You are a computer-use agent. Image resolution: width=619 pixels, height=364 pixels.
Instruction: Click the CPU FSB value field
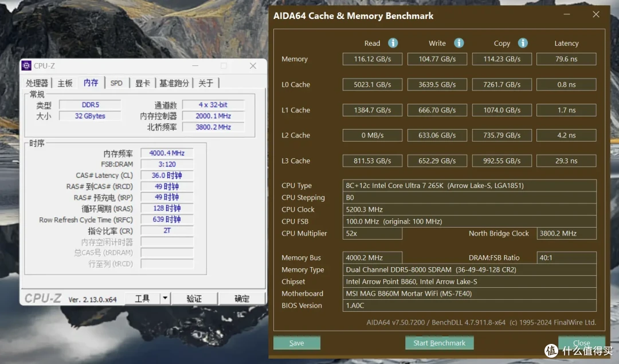tap(469, 221)
